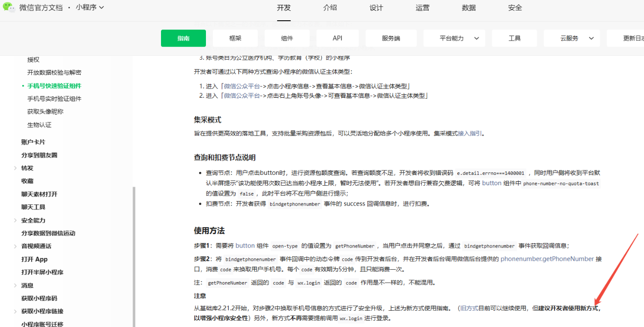Click the 使用方法 heading
Image resolution: width=644 pixels, height=327 pixels.
click(x=209, y=231)
